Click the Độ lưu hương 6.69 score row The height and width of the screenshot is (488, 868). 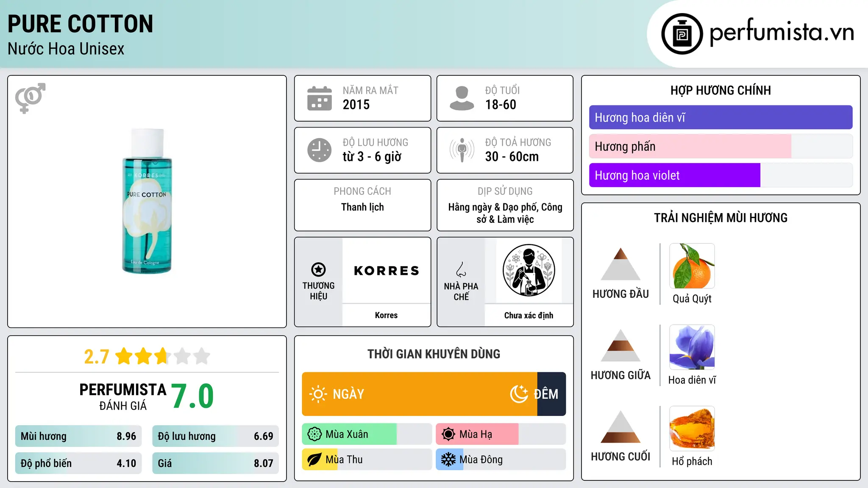(x=215, y=436)
